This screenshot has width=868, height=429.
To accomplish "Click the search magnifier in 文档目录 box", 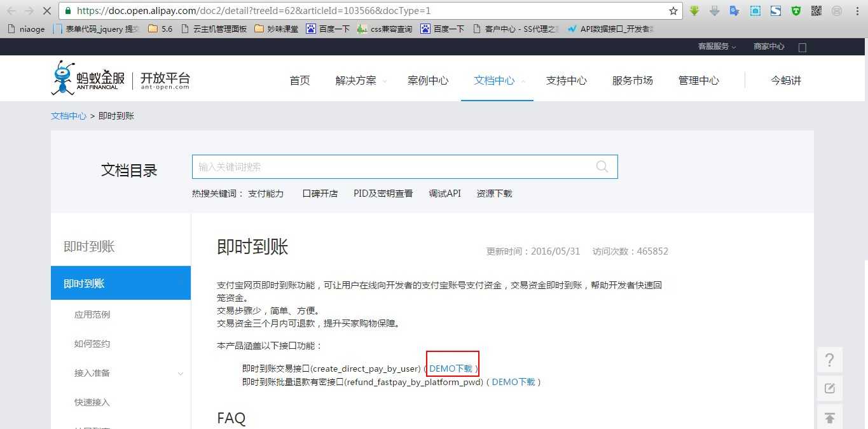I will pos(602,167).
